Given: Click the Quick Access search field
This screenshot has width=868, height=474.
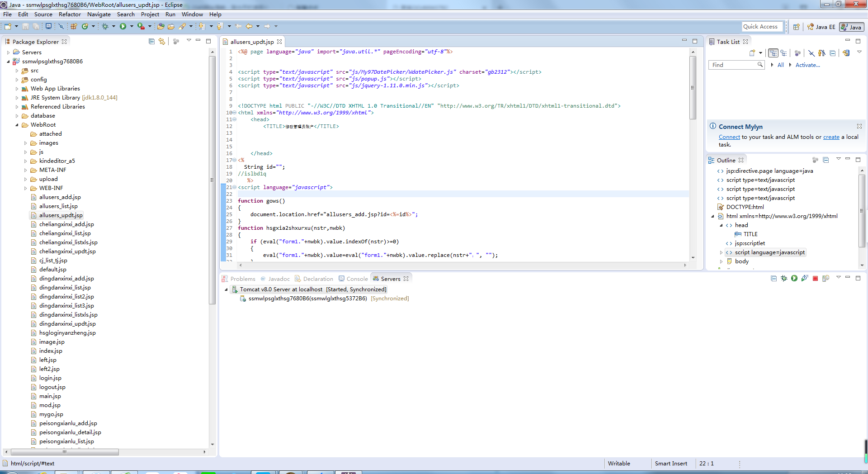Looking at the screenshot, I should click(x=762, y=27).
